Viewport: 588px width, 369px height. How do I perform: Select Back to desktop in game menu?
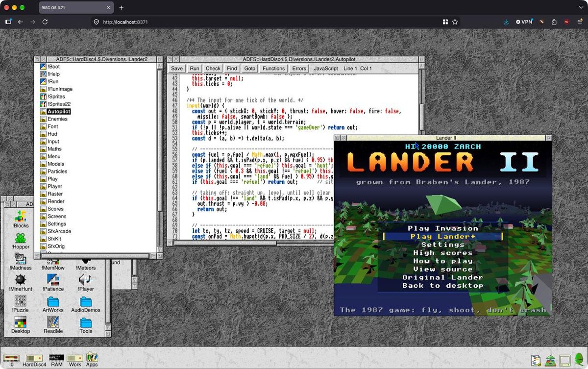click(443, 285)
